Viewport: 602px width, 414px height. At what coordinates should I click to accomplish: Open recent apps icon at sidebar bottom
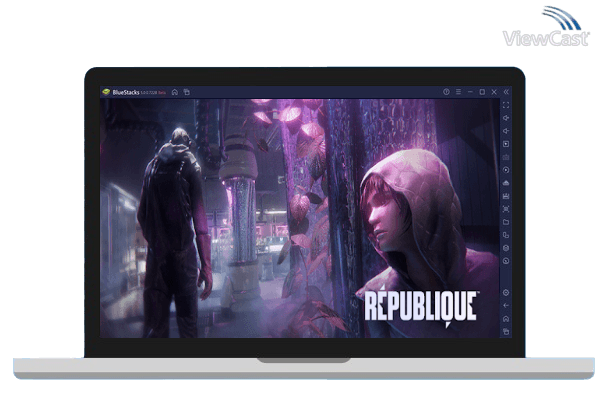point(506,331)
